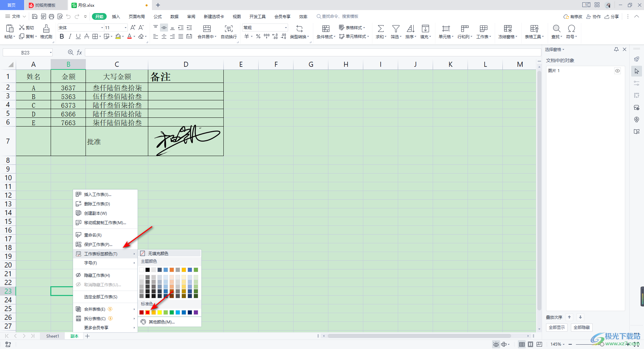Pick the red standard color swatch
The width and height of the screenshot is (644, 349).
tap(148, 312)
